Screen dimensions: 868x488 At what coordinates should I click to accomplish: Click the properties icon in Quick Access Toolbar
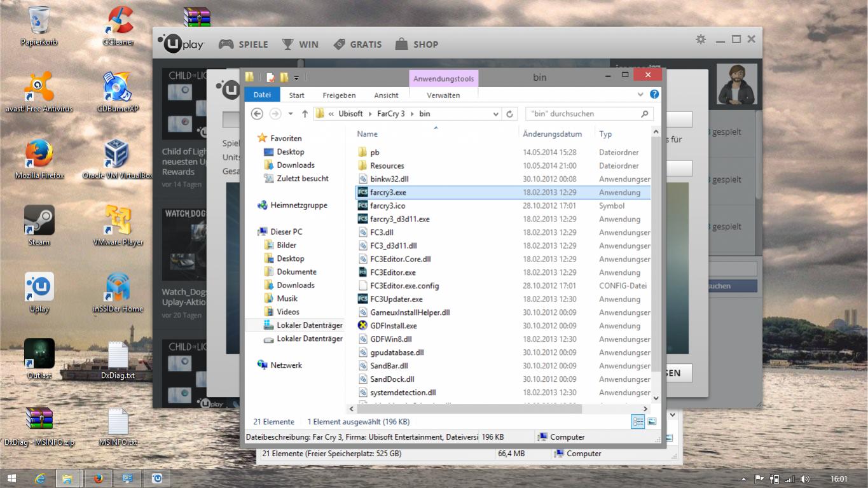(x=270, y=78)
